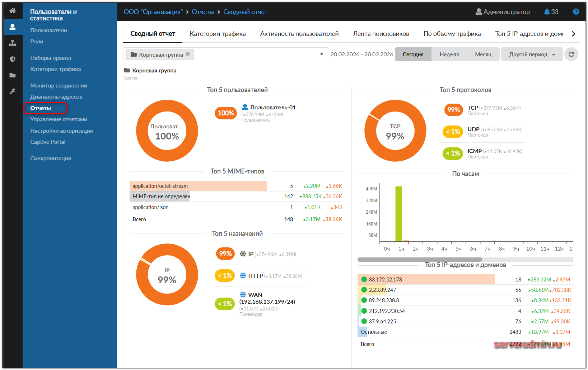The image size is (588, 370).
Task: Click the wrench settings sidebar icon
Action: coord(13,91)
